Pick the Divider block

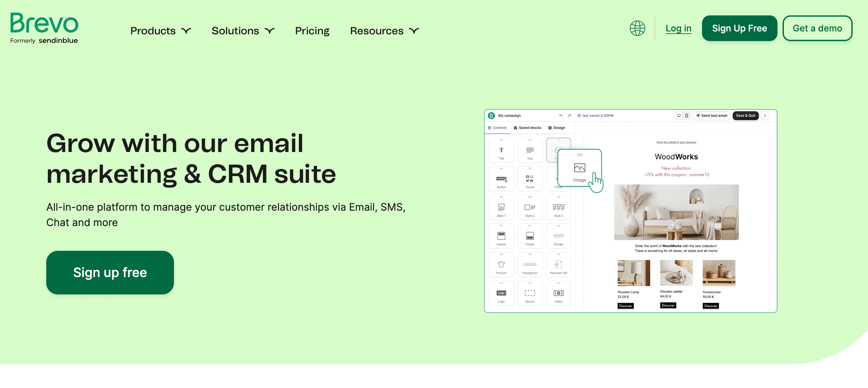(558, 236)
